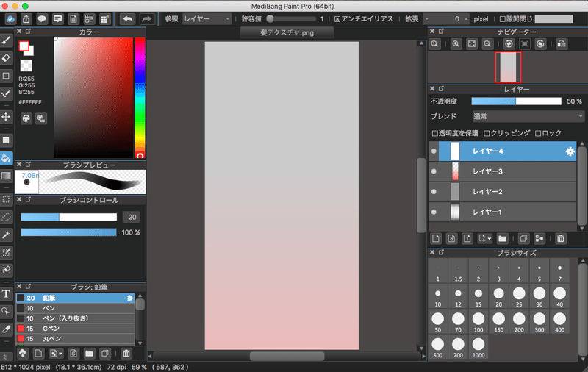Pick brush size 100 preset
The height and width of the screenshot is (372, 588).
pos(478,322)
